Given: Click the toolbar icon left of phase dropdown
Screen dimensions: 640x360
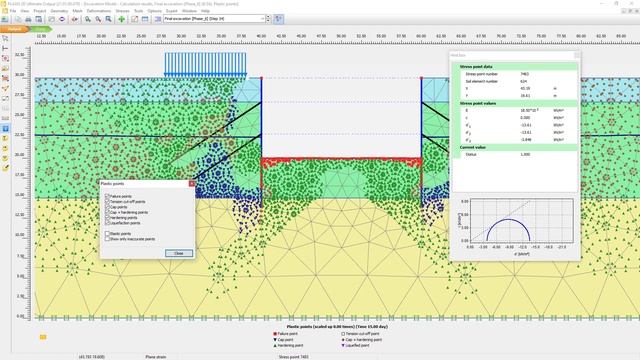Looking at the screenshot, I should tap(158, 19).
